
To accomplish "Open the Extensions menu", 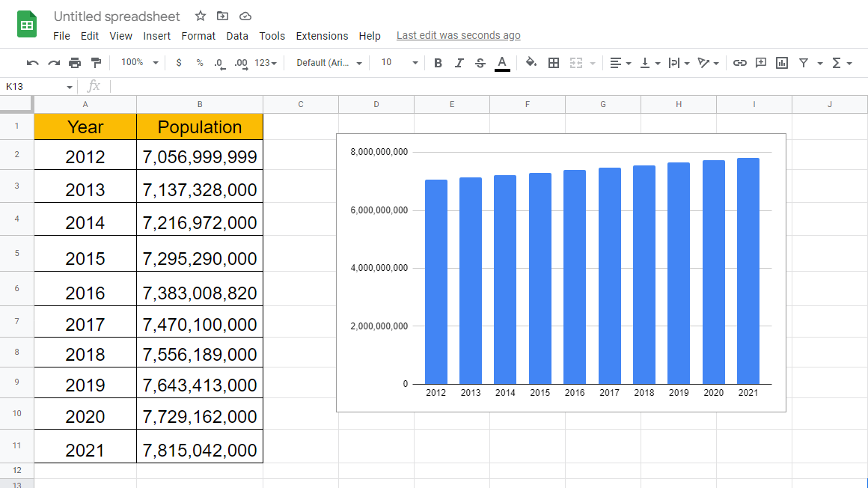I will click(322, 36).
